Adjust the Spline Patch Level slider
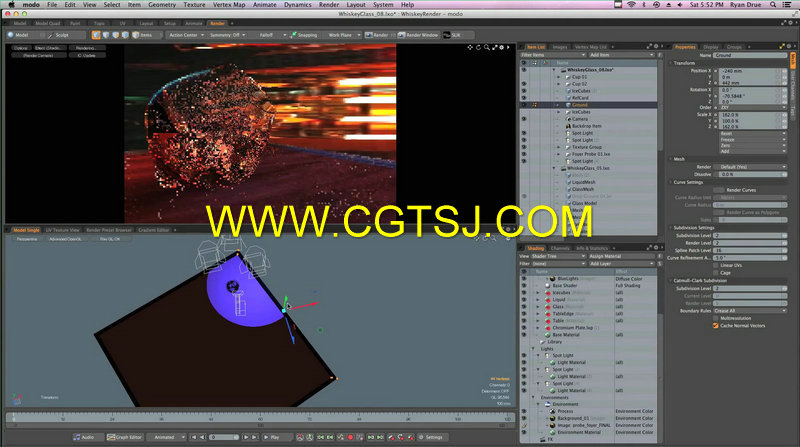The width and height of the screenshot is (800, 447). click(750, 251)
